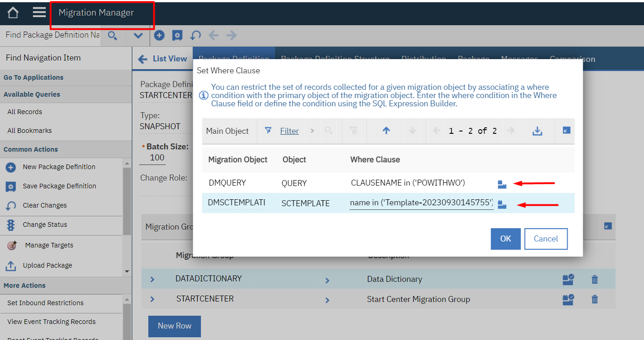Confirm the where clause with OK
Screen dimensions: 644x340
(x=505, y=239)
